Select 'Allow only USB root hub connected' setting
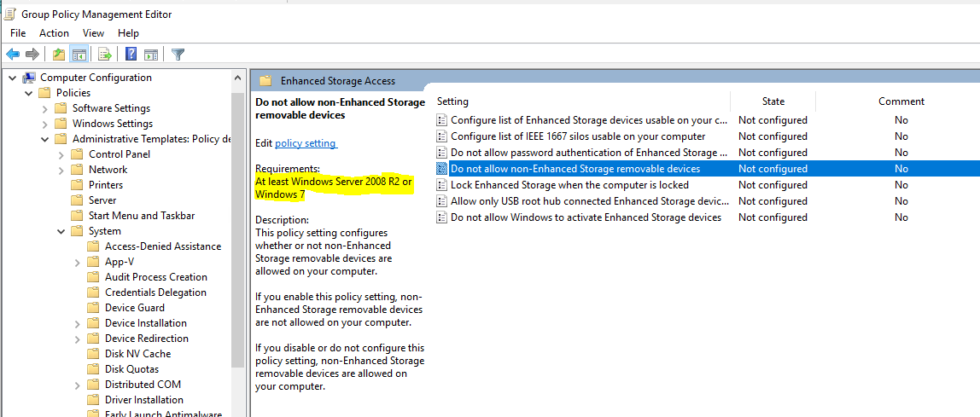This screenshot has width=980, height=417. pos(589,201)
